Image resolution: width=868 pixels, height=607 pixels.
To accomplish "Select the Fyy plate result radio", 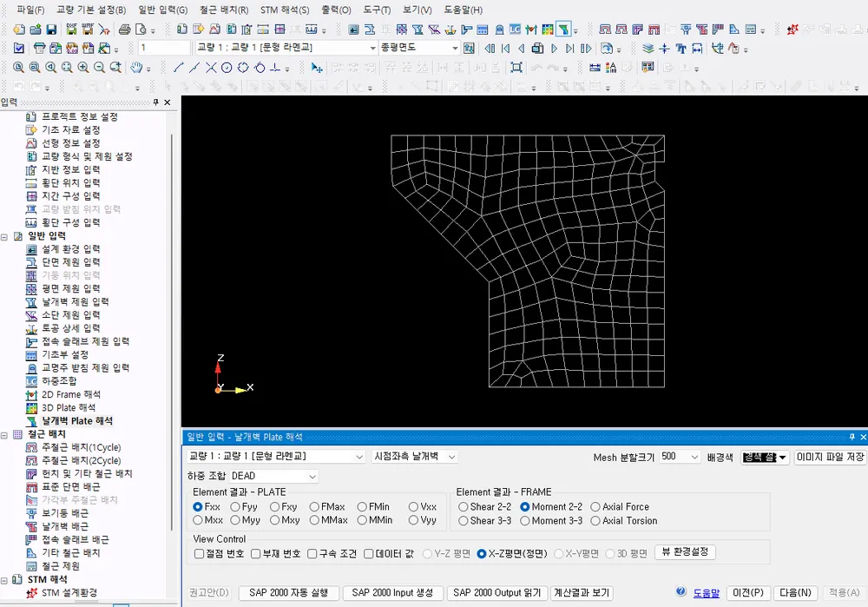I will tap(244, 507).
